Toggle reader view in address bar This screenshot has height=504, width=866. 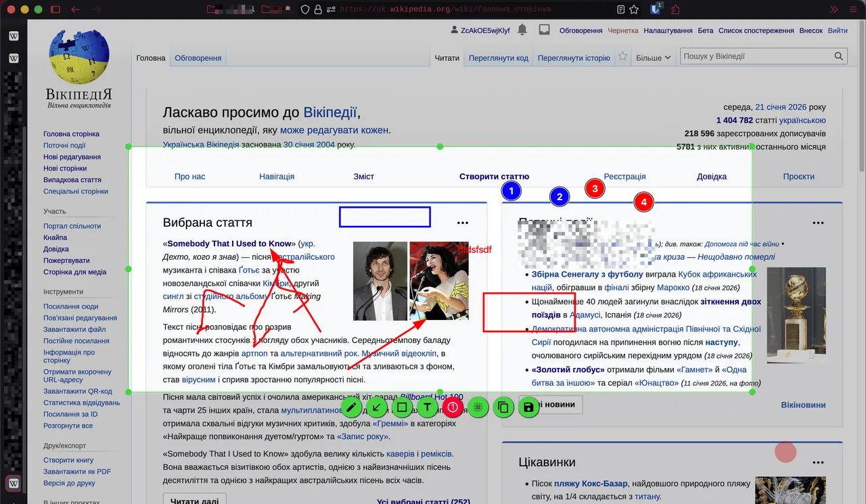621,9
